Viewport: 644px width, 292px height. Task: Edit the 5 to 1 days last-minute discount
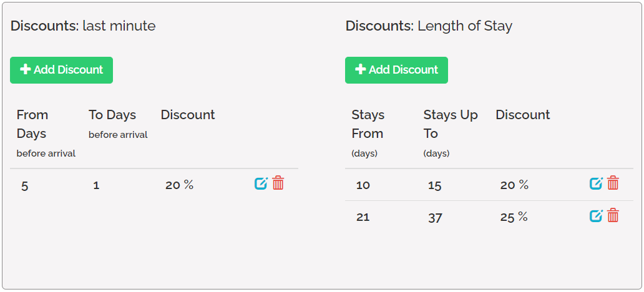click(x=261, y=183)
